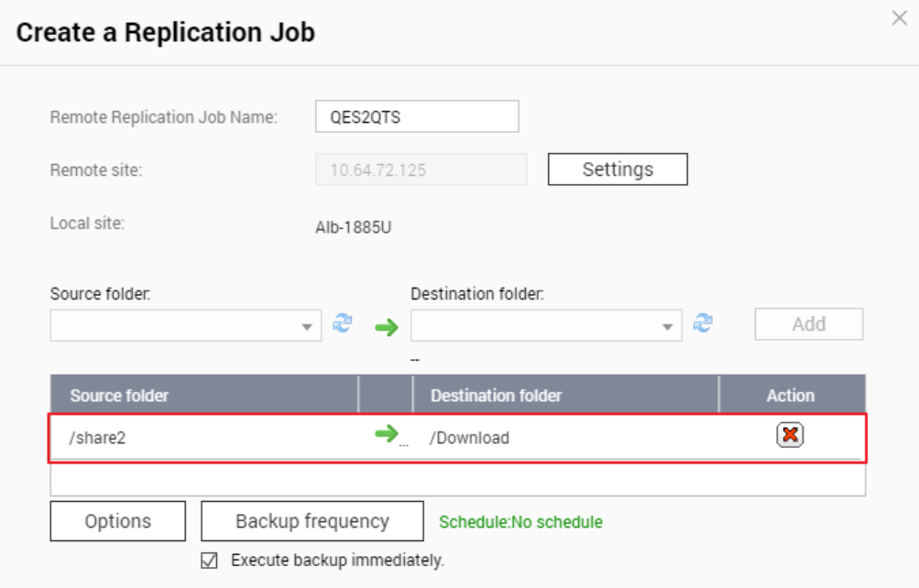Click the green arrow between the folder dropdowns
This screenshot has width=919, height=588.
(388, 327)
